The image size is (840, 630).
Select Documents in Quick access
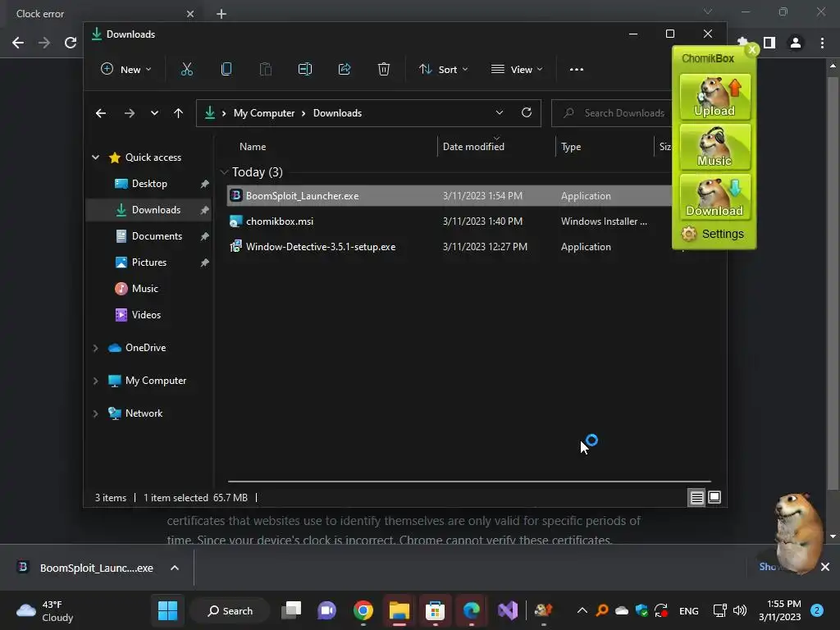[149, 236]
